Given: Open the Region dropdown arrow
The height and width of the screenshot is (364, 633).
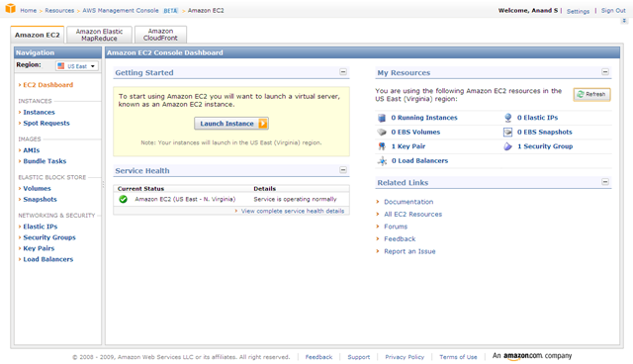Looking at the screenshot, I should click(93, 66).
